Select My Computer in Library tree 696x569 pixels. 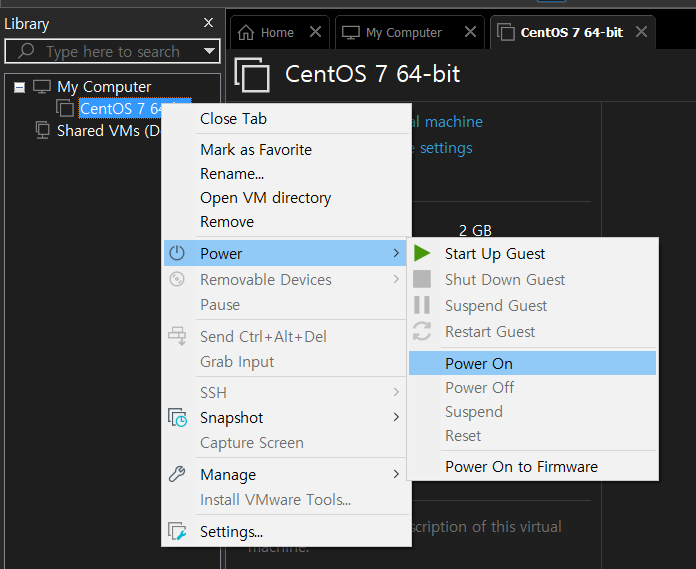click(104, 87)
